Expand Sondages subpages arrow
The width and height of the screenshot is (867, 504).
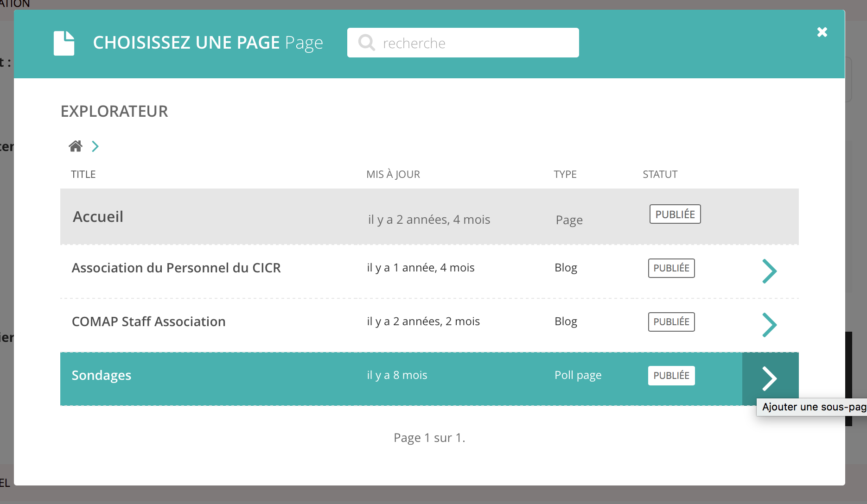[x=770, y=379]
